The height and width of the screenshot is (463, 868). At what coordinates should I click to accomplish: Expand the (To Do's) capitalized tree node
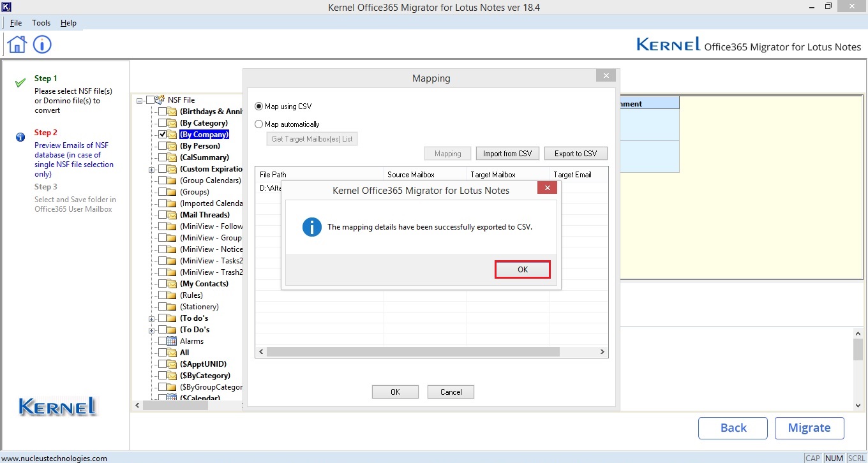pyautogui.click(x=152, y=330)
